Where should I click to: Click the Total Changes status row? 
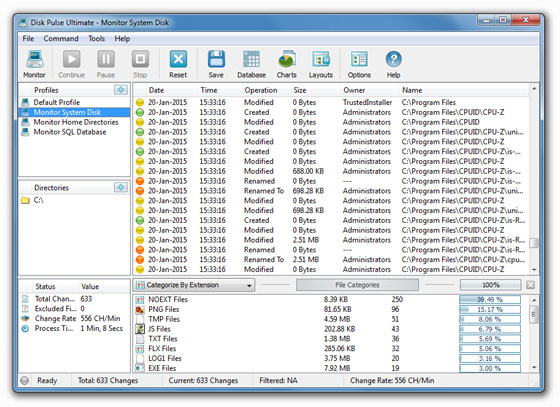[x=74, y=299]
